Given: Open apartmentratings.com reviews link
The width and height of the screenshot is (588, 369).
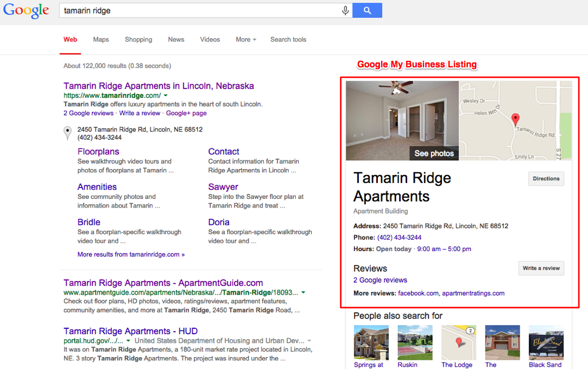Looking at the screenshot, I should [473, 293].
